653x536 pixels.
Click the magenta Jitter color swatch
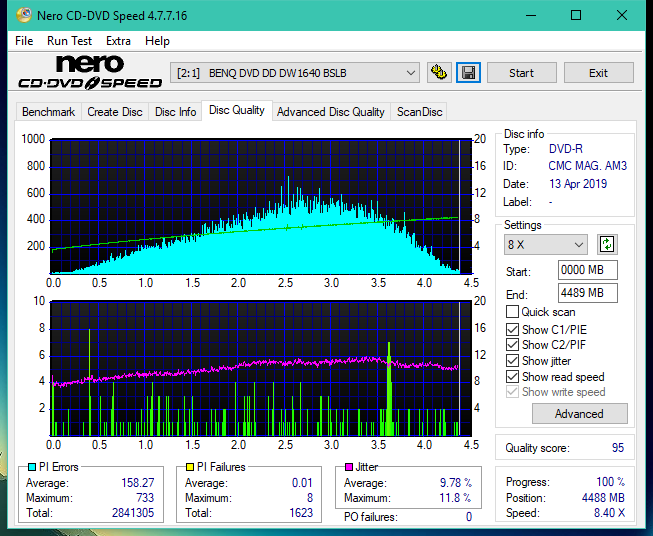(x=349, y=467)
